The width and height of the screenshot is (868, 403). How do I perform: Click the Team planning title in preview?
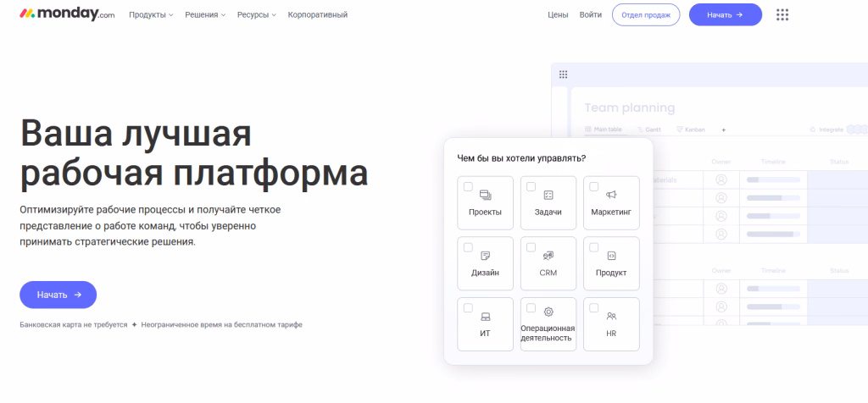click(x=630, y=108)
